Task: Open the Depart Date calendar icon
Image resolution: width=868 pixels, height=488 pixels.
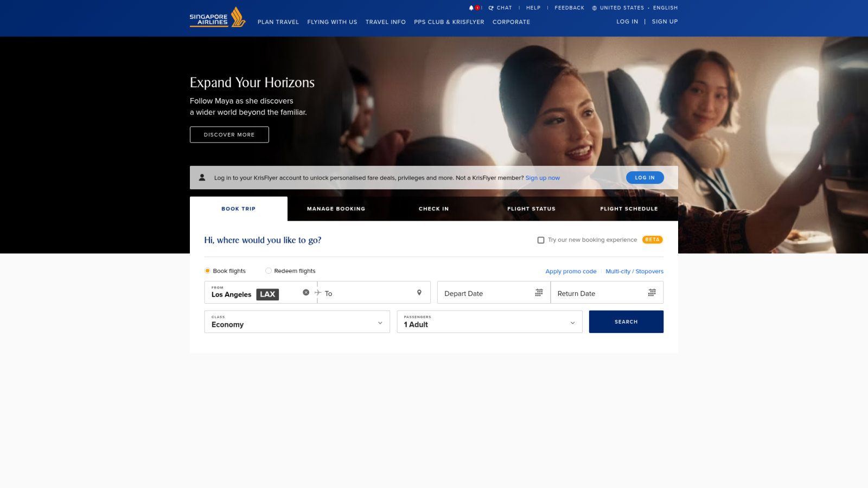Action: (539, 293)
